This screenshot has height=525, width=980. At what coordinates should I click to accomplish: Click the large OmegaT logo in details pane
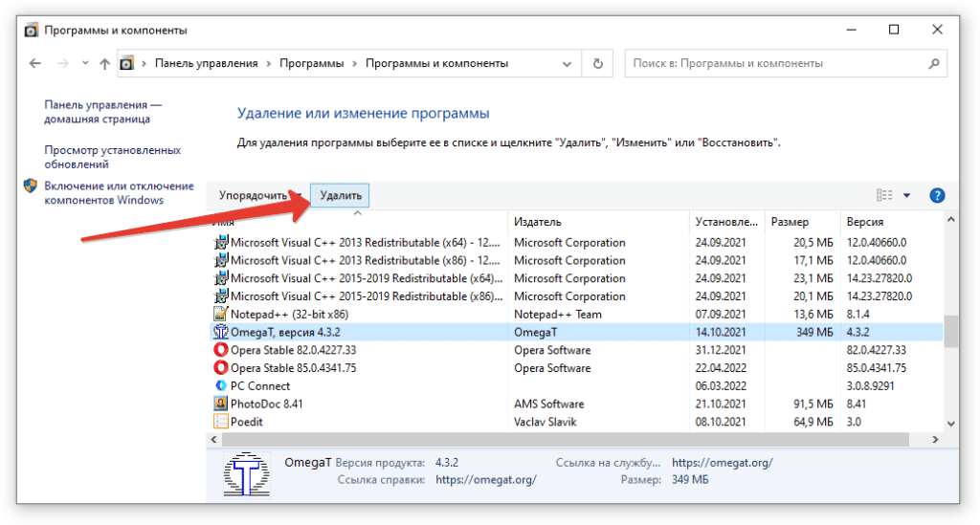[x=247, y=474]
